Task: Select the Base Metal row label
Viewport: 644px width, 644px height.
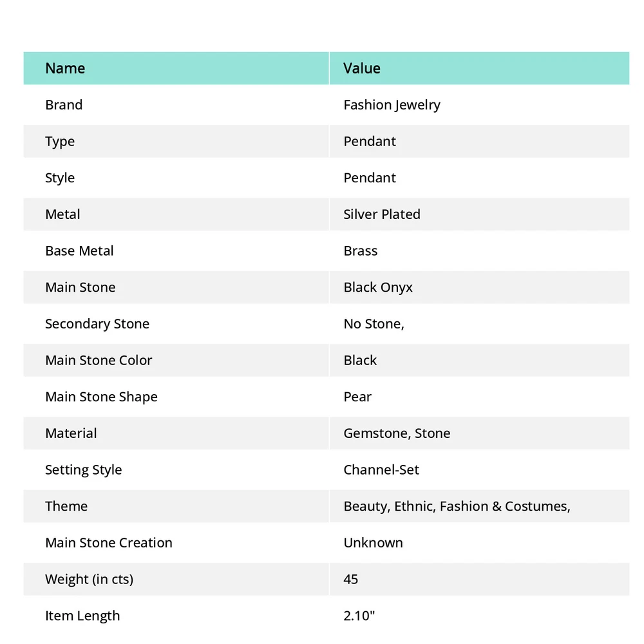Action: pyautogui.click(x=79, y=251)
